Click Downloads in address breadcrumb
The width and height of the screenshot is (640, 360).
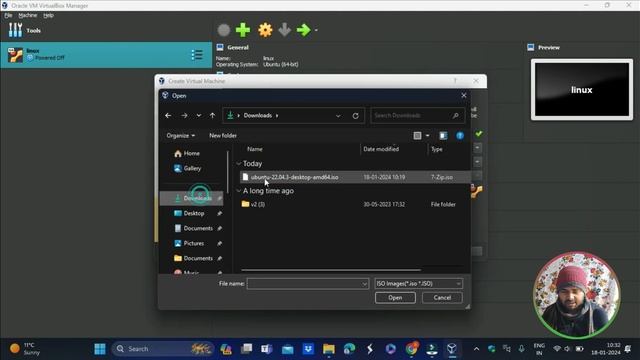pyautogui.click(x=258, y=116)
